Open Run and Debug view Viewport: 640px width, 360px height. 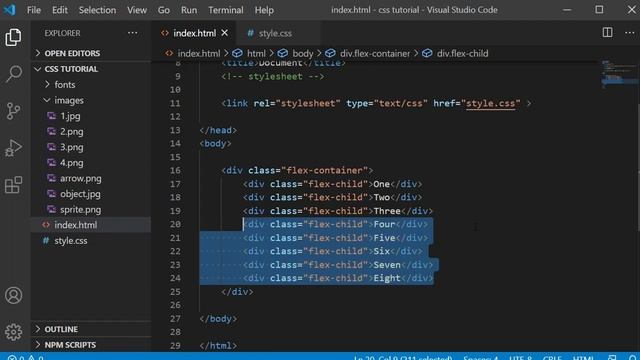(x=13, y=148)
